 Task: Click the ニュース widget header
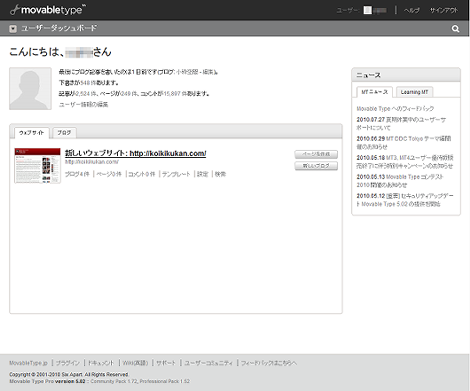406,75
